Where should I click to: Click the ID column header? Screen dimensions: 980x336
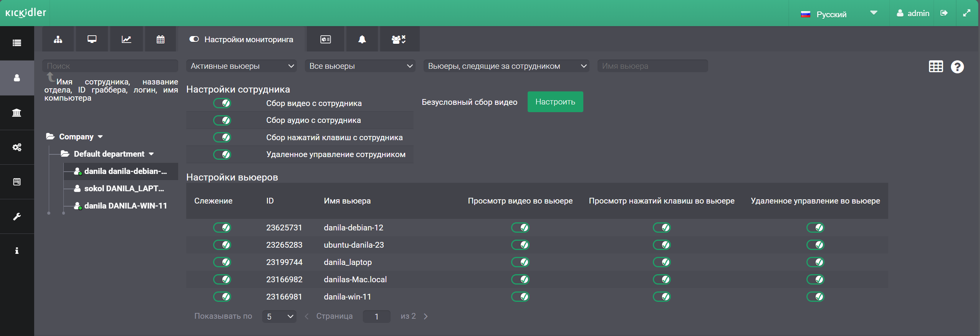click(270, 201)
